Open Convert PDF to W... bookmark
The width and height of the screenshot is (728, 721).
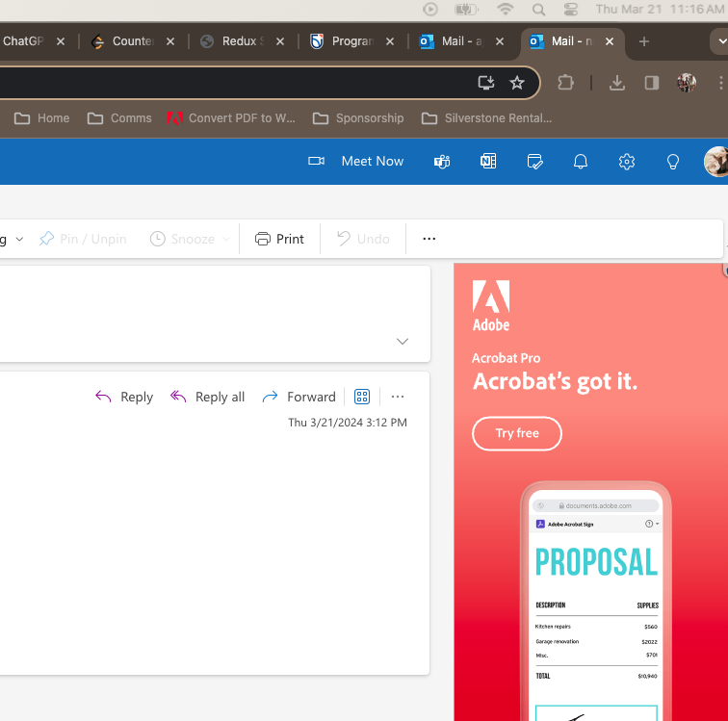[231, 118]
